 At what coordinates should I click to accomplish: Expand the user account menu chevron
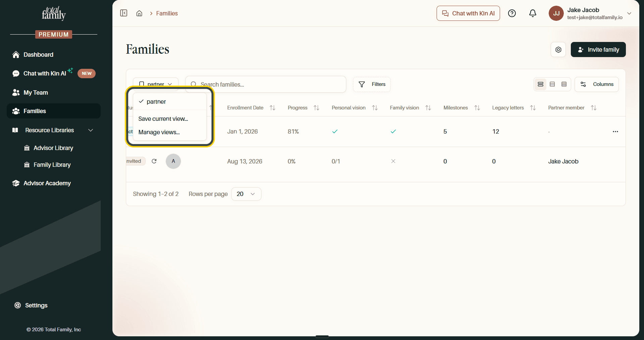pos(629,13)
